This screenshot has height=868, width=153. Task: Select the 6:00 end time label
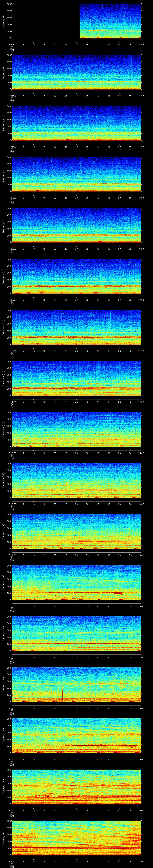[x=141, y=96]
